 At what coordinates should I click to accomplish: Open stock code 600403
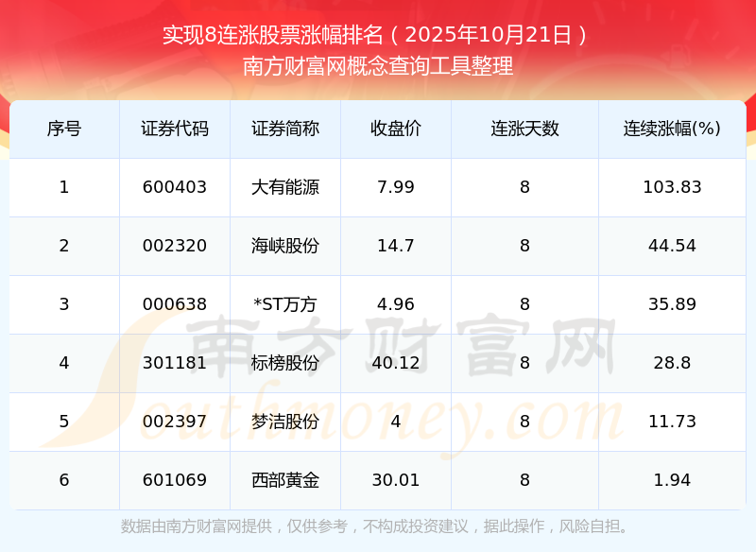click(x=175, y=187)
